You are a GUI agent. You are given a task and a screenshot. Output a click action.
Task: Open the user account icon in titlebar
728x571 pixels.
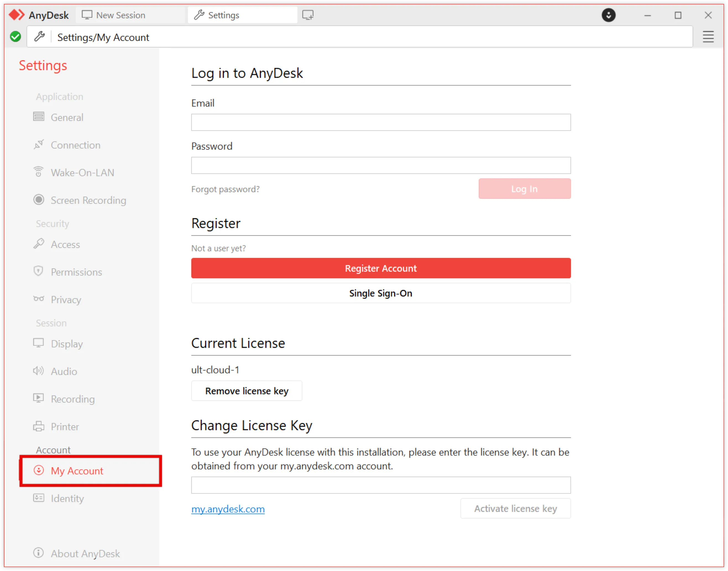609,15
